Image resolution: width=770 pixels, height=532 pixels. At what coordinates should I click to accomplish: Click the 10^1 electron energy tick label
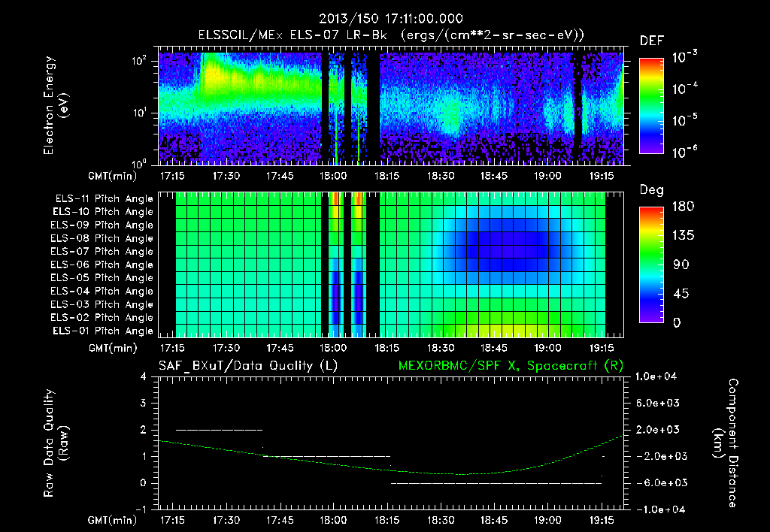(140, 113)
